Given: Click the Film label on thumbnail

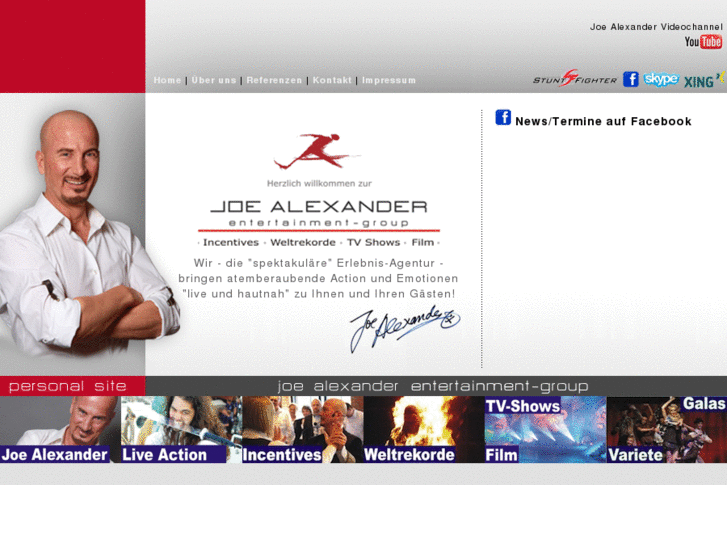Looking at the screenshot, I should 501,455.
